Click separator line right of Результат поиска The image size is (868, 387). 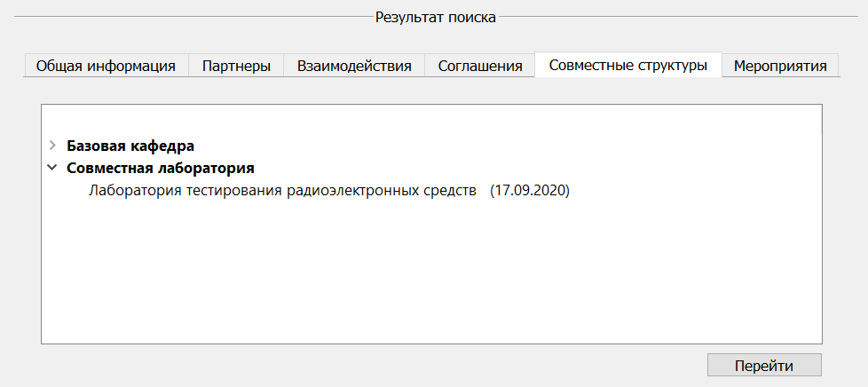pyautogui.click(x=678, y=17)
